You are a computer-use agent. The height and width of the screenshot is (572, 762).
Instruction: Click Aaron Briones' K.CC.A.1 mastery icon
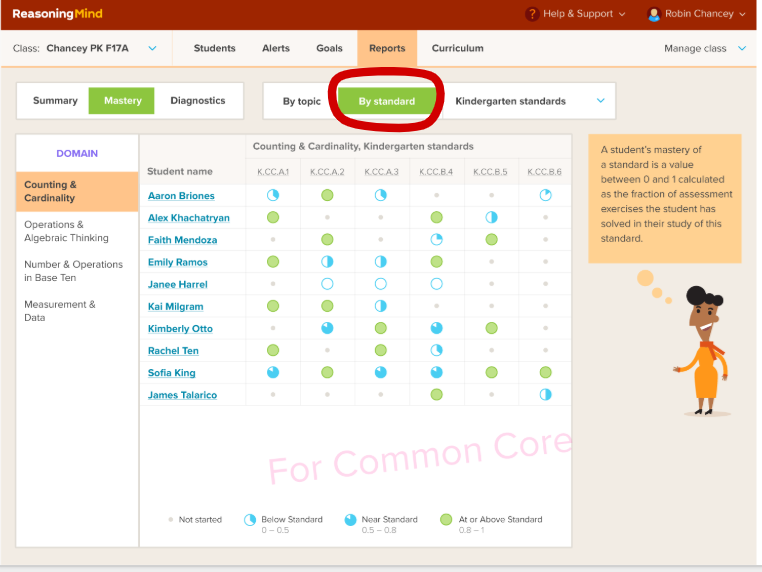[273, 195]
